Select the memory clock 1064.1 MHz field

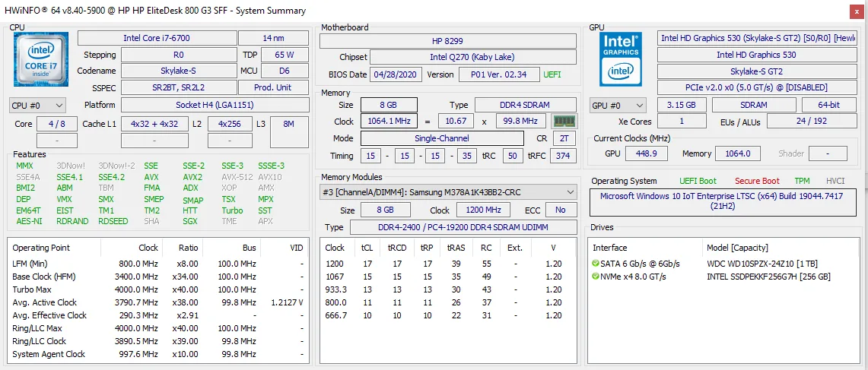[x=389, y=121]
